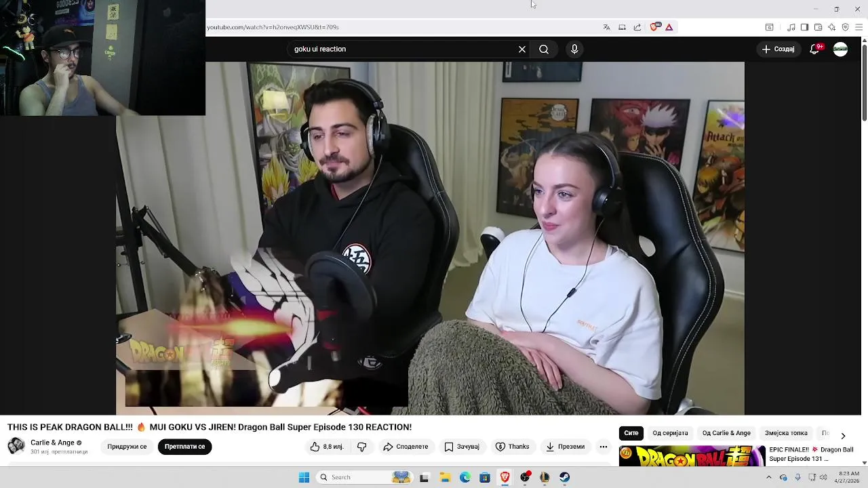Open the network status tray icon
Screen dimensions: 868x488
coord(812,477)
